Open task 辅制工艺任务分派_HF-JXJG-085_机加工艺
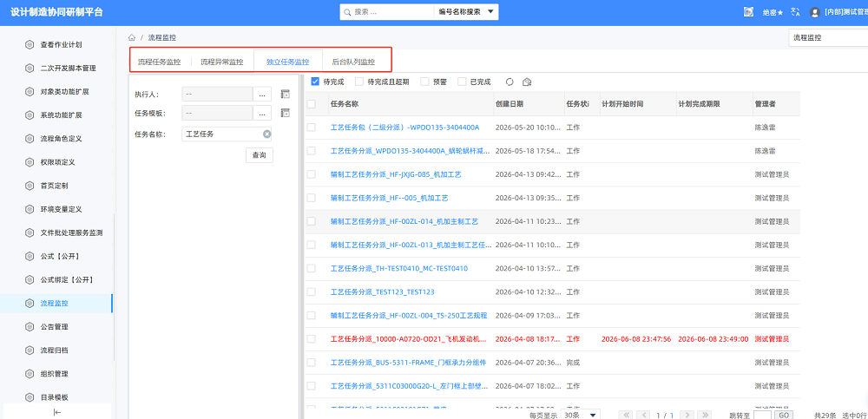 click(x=396, y=174)
